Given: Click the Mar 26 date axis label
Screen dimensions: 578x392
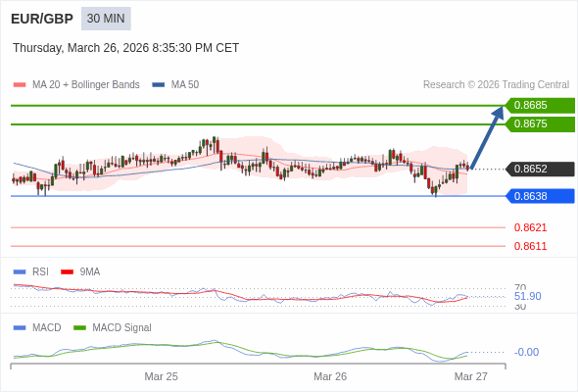Looking at the screenshot, I should 330,376.
